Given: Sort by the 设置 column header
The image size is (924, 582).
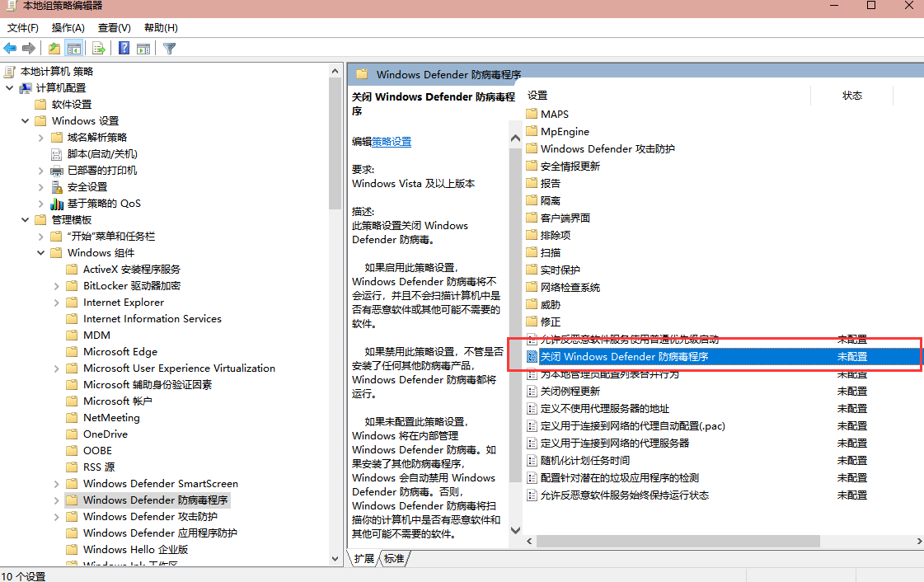Looking at the screenshot, I should tap(537, 96).
